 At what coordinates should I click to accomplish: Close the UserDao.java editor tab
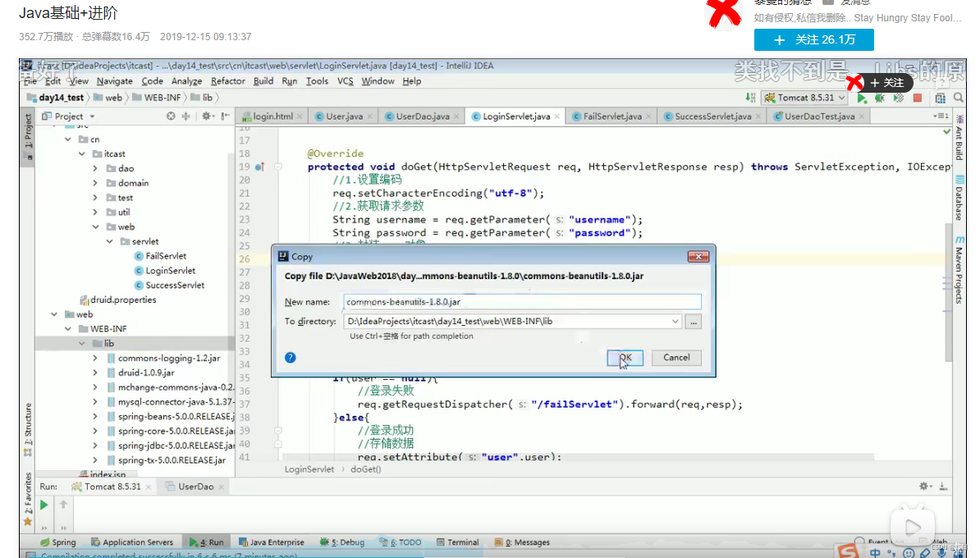tap(456, 117)
